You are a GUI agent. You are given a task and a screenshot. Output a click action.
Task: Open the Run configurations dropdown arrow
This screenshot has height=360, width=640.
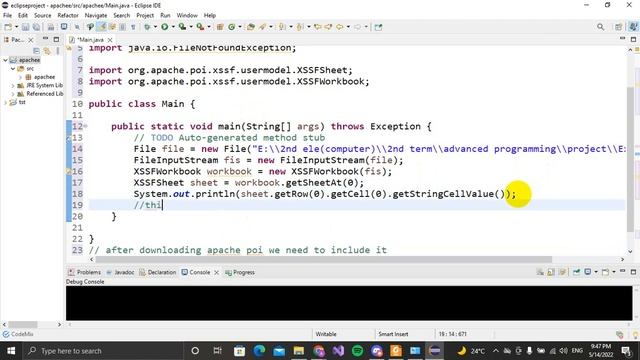pos(173,27)
